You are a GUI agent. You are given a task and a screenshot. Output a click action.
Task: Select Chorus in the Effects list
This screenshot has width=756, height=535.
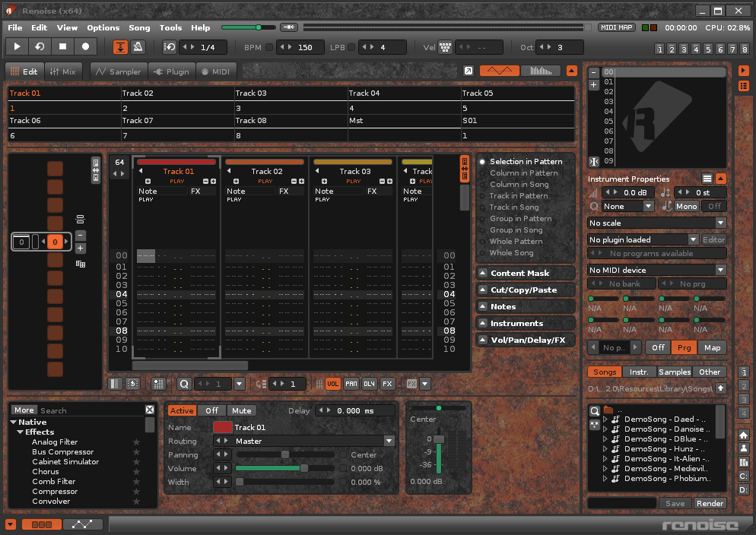(46, 472)
